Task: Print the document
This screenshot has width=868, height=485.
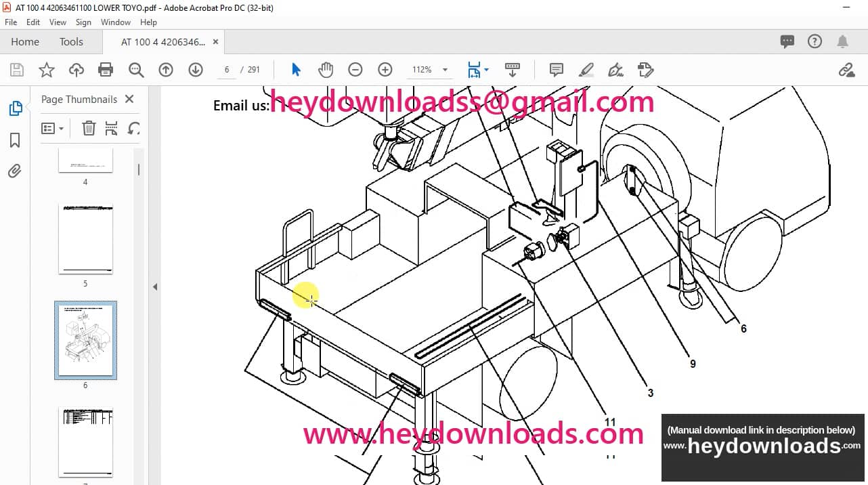Action: (x=106, y=70)
